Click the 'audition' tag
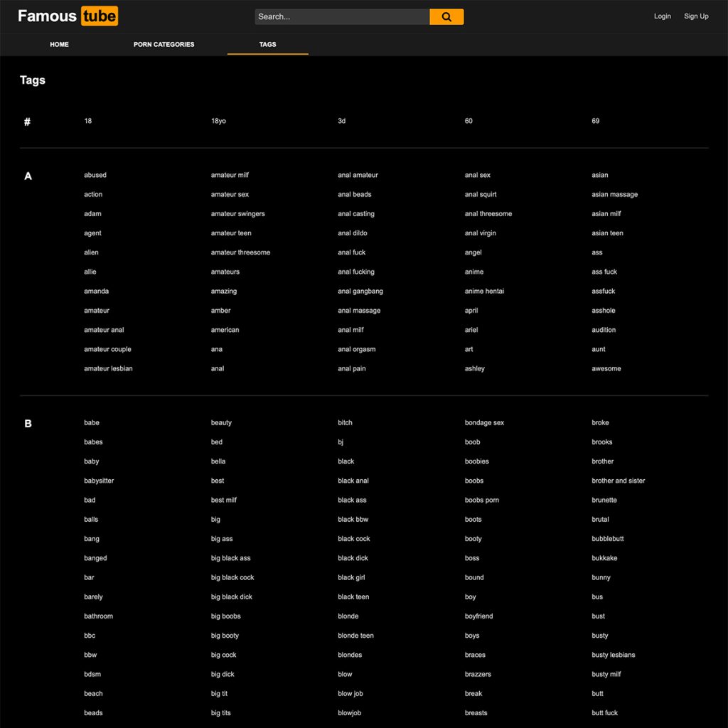This screenshot has width=728, height=728. [x=604, y=330]
